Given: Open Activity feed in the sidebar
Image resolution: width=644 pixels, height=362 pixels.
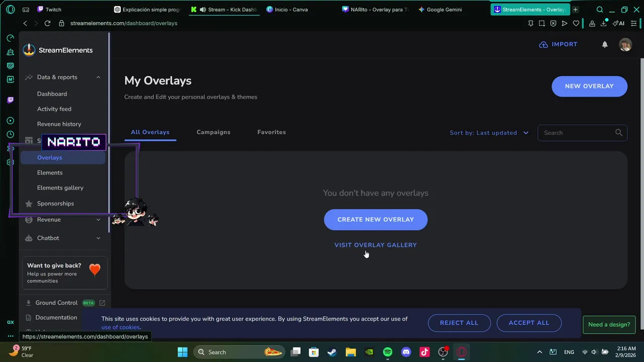Looking at the screenshot, I should (54, 109).
